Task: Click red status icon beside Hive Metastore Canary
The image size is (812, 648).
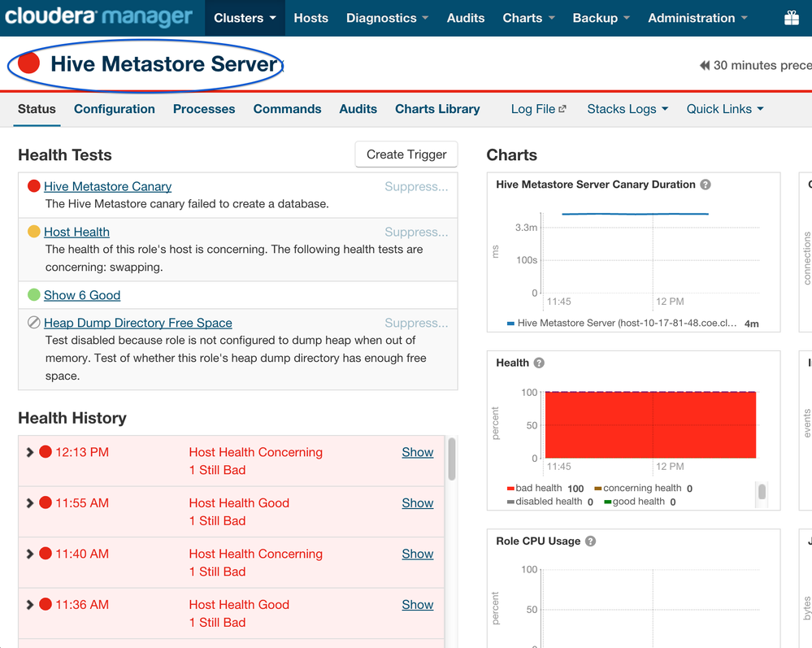Action: (34, 186)
